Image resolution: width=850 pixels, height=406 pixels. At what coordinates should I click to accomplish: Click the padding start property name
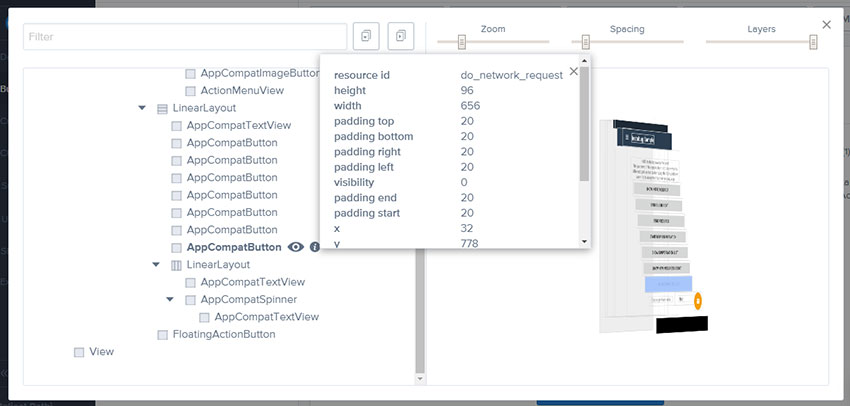367,213
